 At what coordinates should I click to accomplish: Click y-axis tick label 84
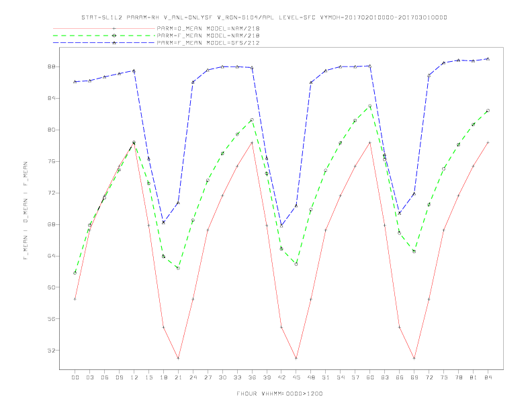(51, 98)
